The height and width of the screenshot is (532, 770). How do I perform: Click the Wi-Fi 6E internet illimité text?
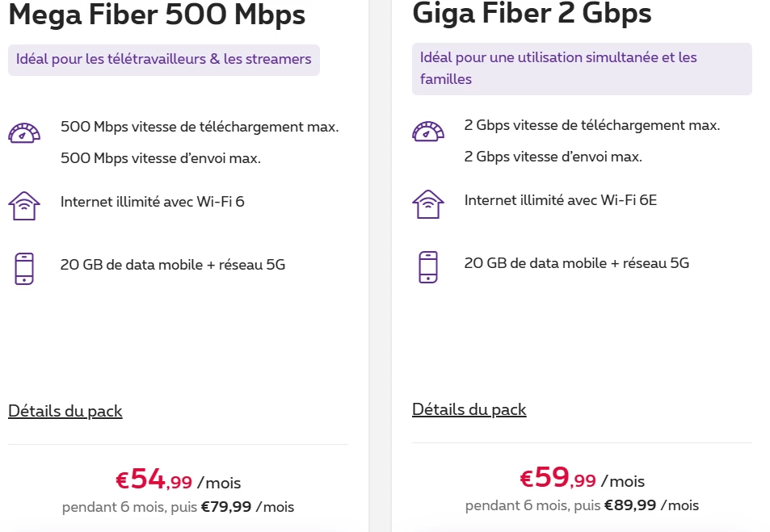point(561,199)
